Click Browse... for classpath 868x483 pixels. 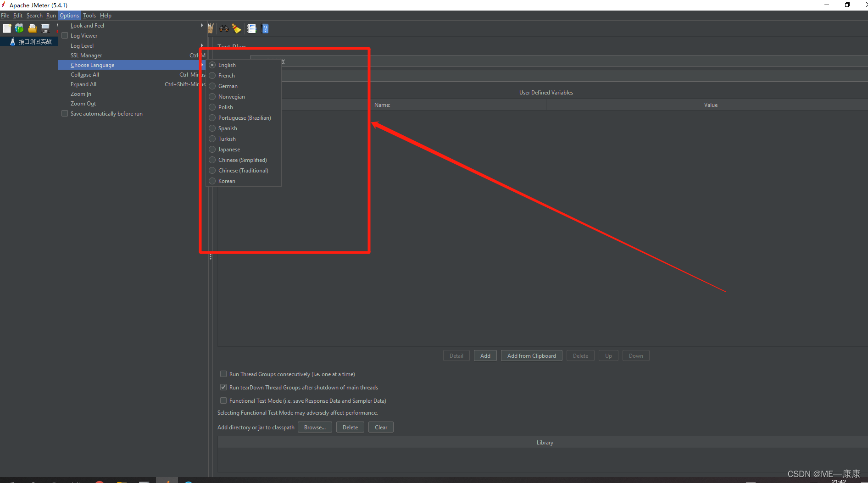315,427
